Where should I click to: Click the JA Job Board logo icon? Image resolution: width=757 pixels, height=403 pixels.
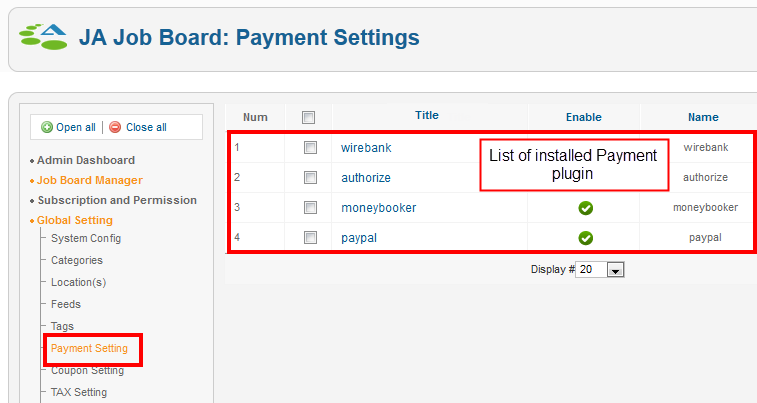click(43, 37)
